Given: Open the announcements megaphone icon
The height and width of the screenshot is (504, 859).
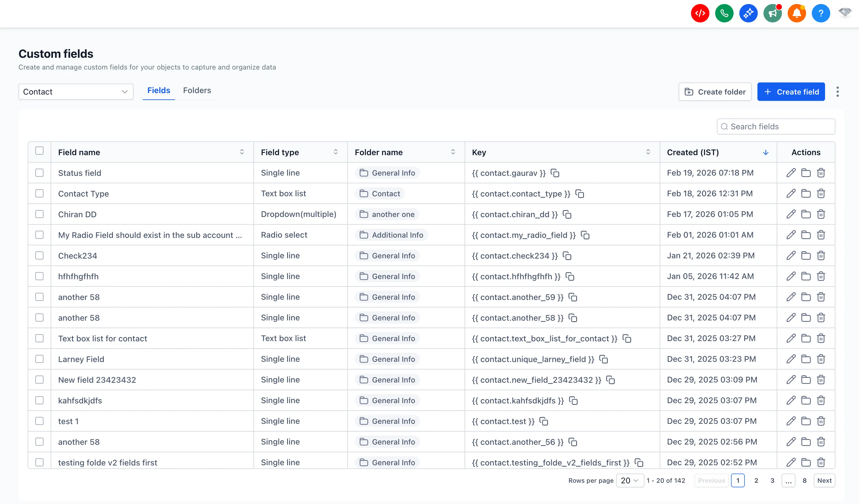Looking at the screenshot, I should pyautogui.click(x=772, y=13).
